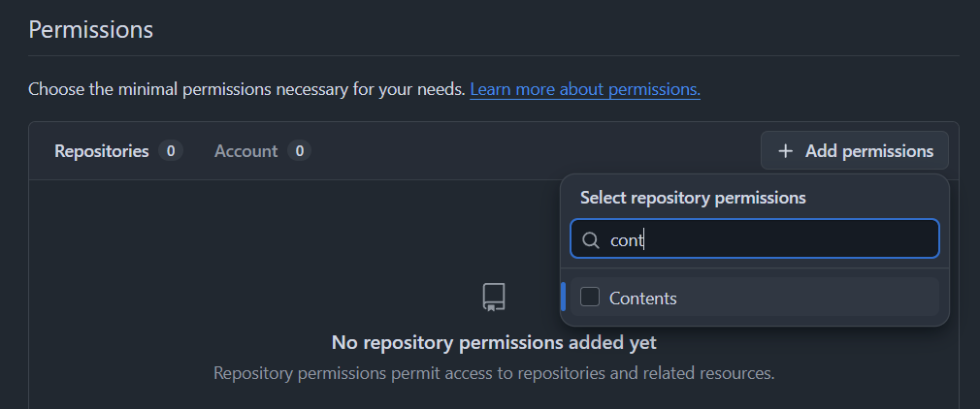Check the Contents checkbox
Image resolution: width=980 pixels, height=409 pixels.
(590, 298)
